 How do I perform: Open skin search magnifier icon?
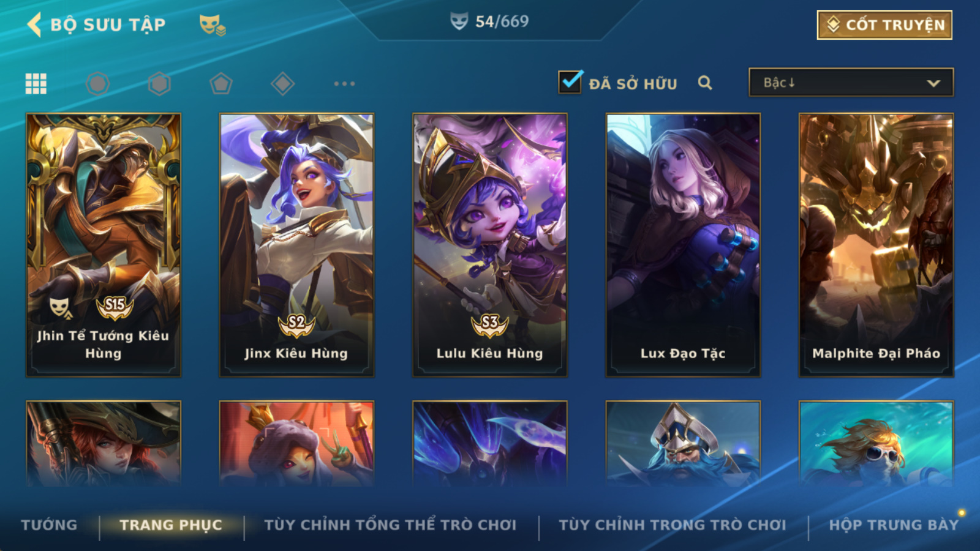[x=705, y=83]
